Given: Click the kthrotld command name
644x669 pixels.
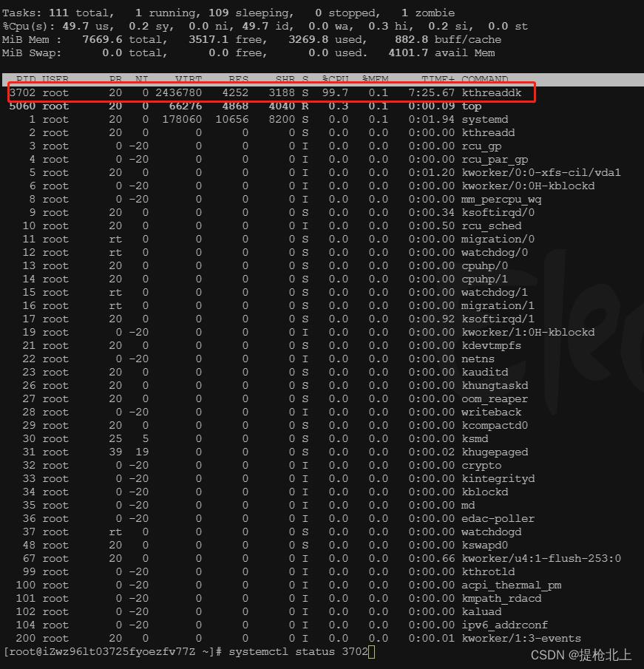Looking at the screenshot, I should click(488, 571).
